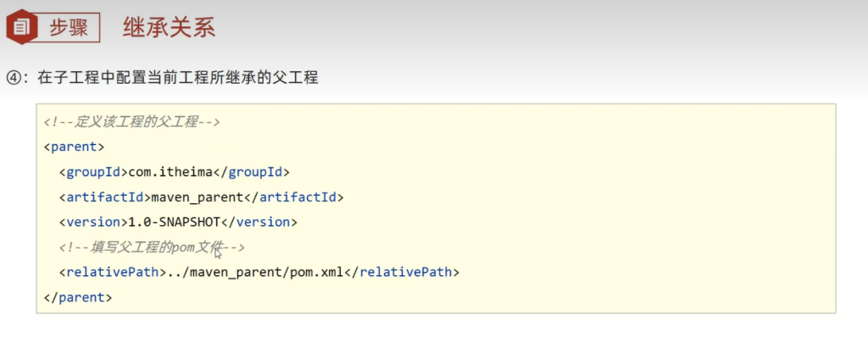The width and height of the screenshot is (868, 354).
Task: Select the 1.0-SNAPSHOT version value
Action: [174, 222]
